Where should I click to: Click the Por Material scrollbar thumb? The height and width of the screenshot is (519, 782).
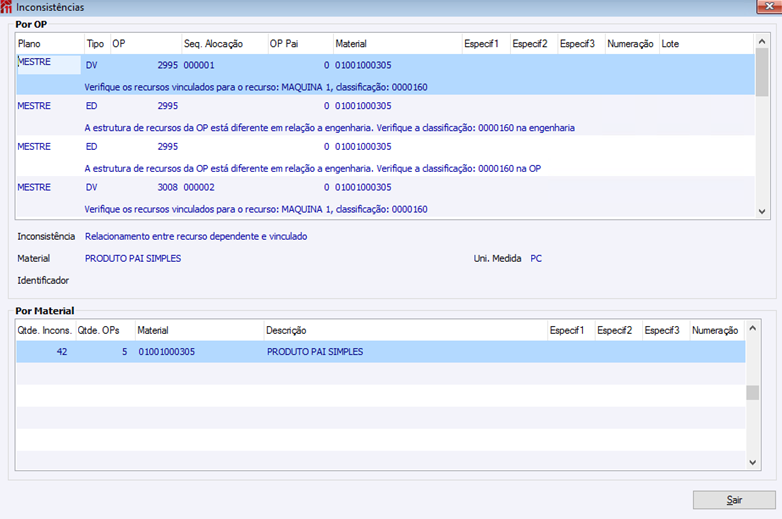tap(753, 392)
